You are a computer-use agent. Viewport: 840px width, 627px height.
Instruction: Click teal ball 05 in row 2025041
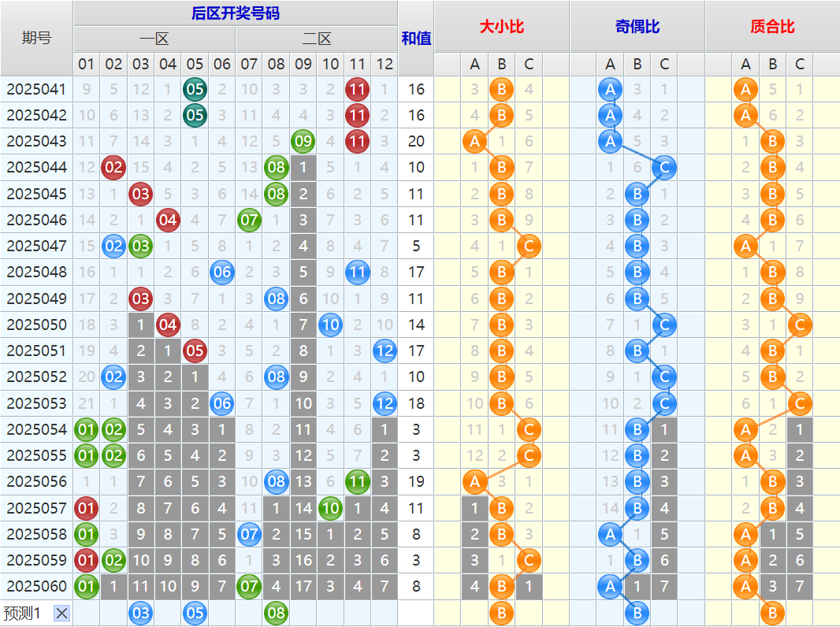pyautogui.click(x=195, y=90)
